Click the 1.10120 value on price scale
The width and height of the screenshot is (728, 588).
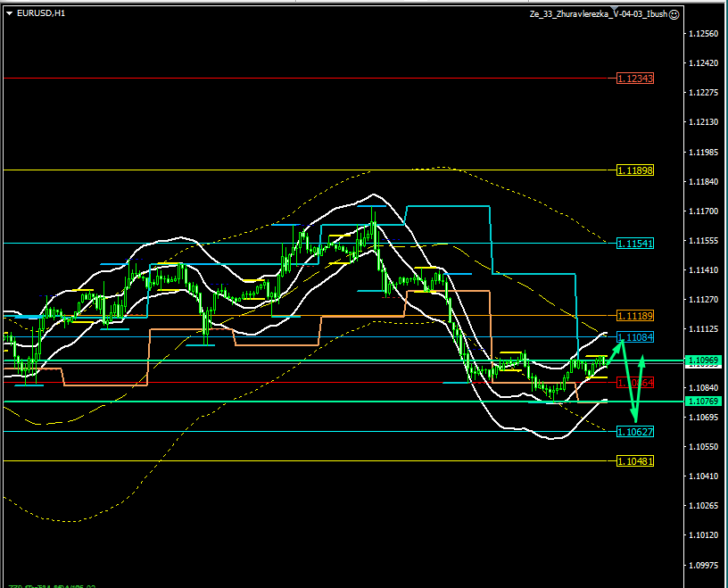tap(703, 535)
